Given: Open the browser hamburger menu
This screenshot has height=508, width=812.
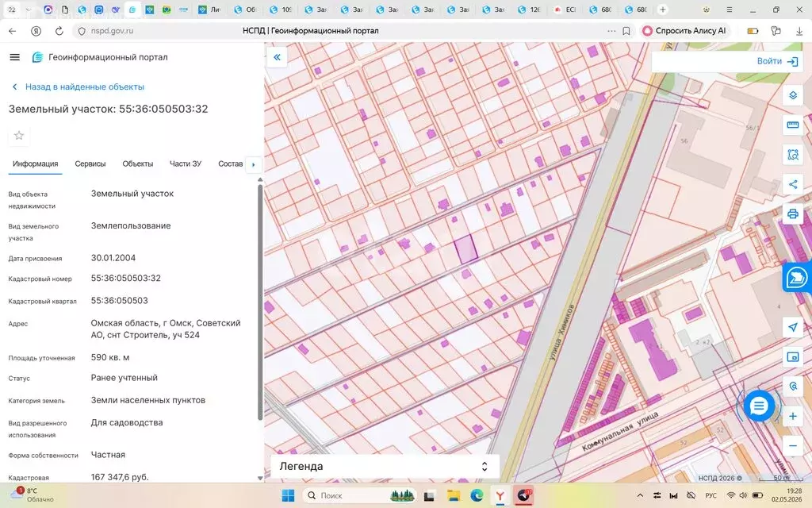Looking at the screenshot, I should pos(730,10).
